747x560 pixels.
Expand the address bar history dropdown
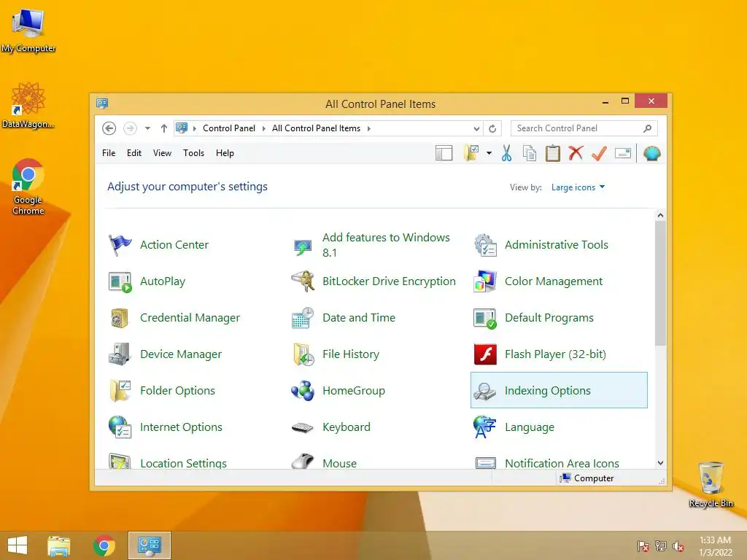click(476, 128)
